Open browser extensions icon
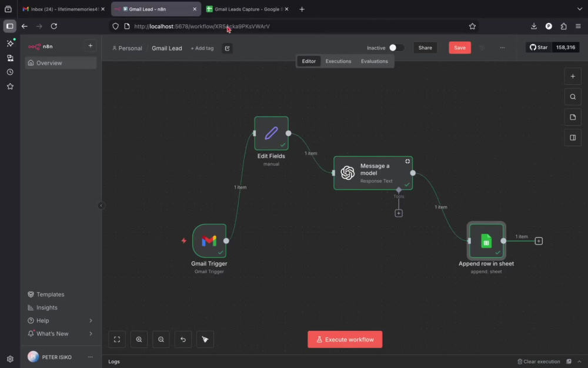Screen dimensions: 588x368 [x=563, y=26]
